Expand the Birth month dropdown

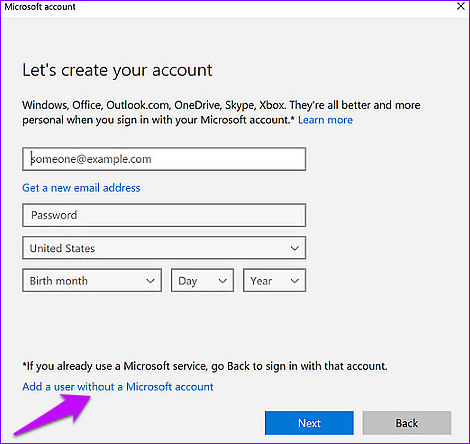(x=92, y=280)
